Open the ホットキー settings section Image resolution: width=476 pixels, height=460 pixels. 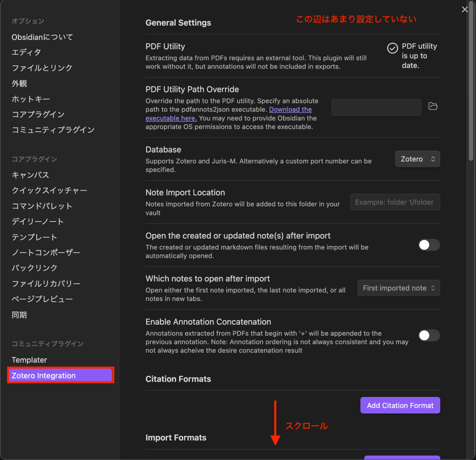(x=31, y=99)
